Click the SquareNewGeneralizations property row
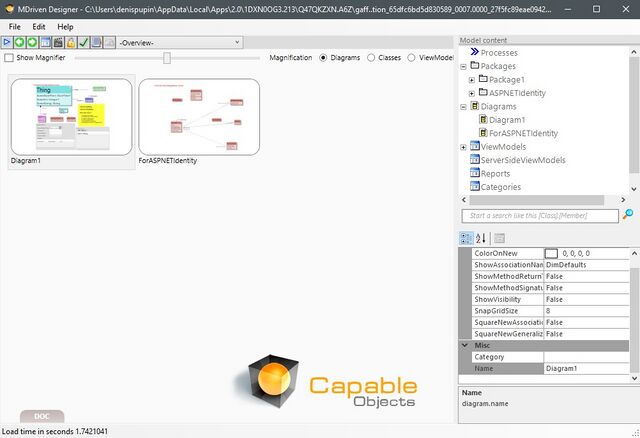The height and width of the screenshot is (438, 640). pyautogui.click(x=550, y=334)
